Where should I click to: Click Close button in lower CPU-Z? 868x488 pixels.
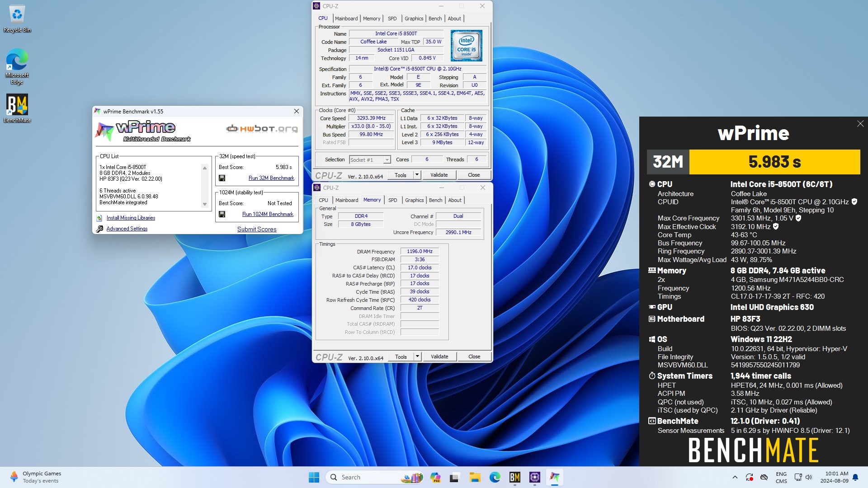coord(474,357)
